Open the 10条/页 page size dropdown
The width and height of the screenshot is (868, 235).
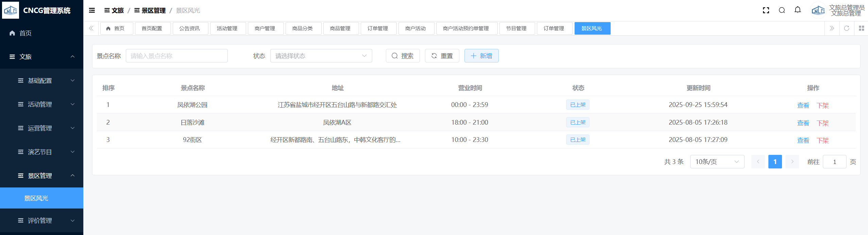pos(717,162)
